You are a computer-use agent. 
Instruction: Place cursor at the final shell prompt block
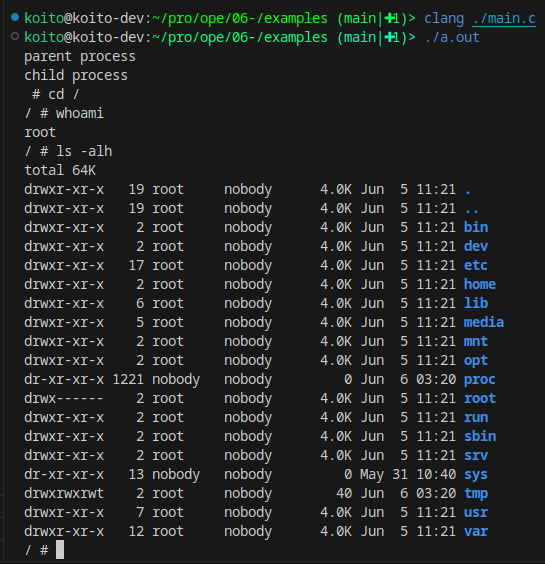(60, 550)
